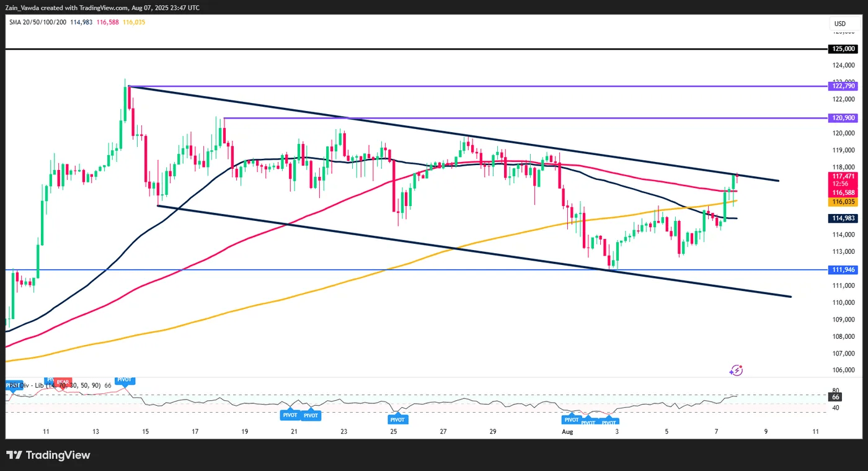Open the RSI Div - Lib indicator legend
868x471 pixels.
click(59, 385)
